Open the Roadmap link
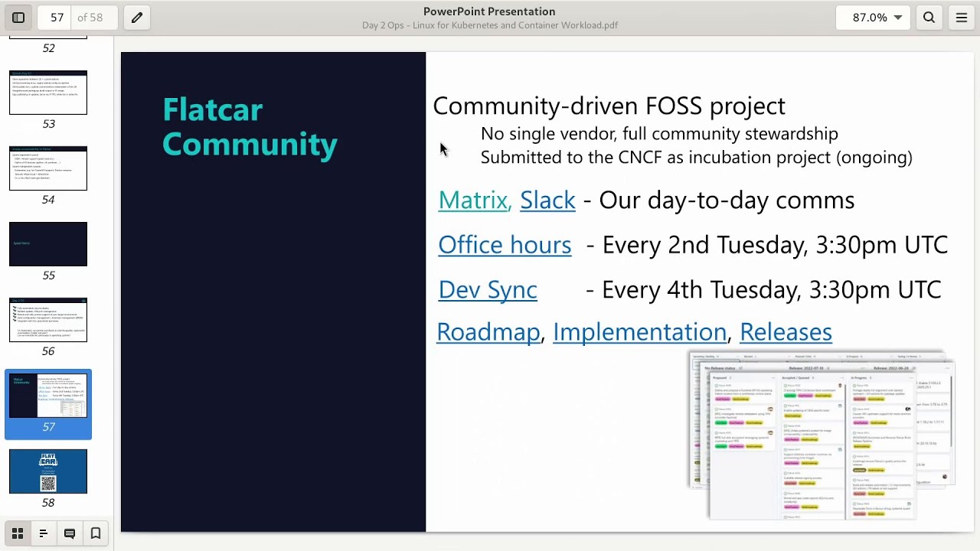980x551 pixels. (x=488, y=332)
